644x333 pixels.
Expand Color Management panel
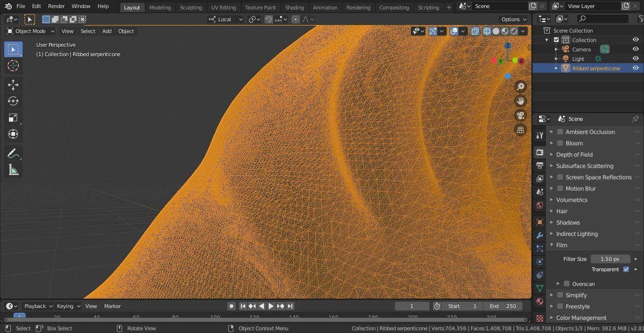552,317
